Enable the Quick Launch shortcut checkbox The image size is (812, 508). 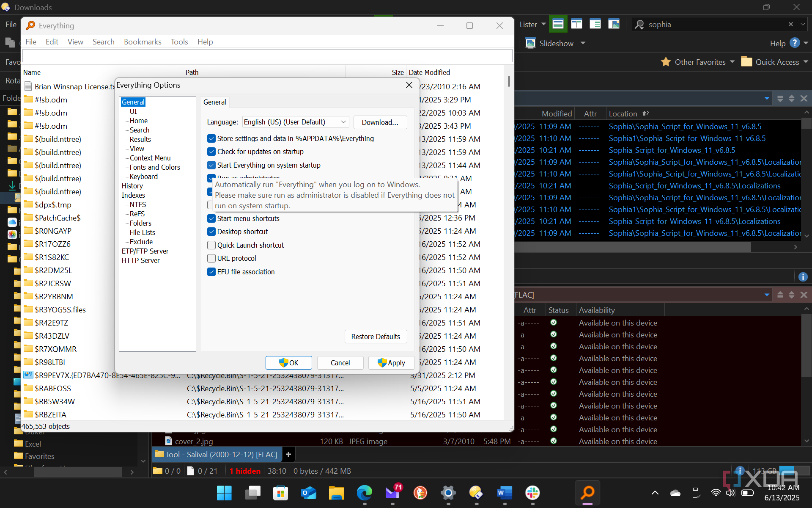tap(211, 245)
